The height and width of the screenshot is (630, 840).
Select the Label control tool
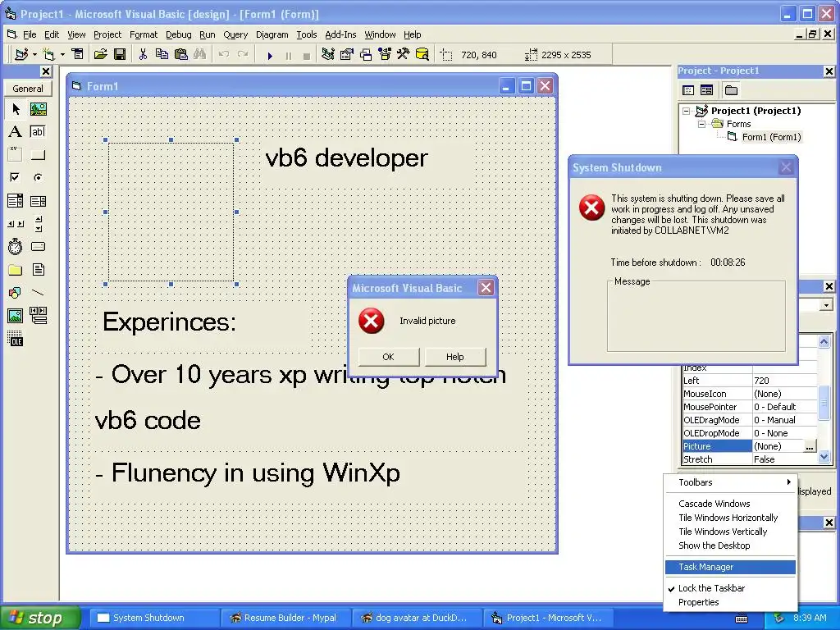tap(16, 132)
